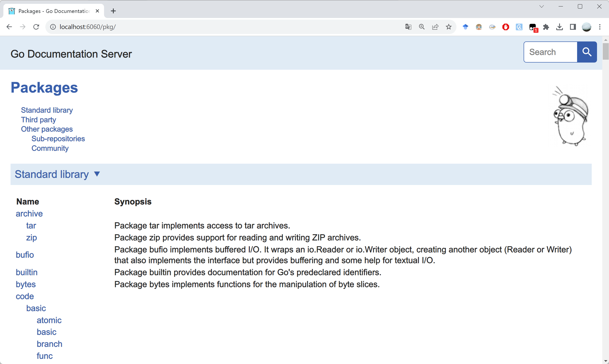Focus the Search input field
Viewport: 609px width, 364px height.
[550, 52]
